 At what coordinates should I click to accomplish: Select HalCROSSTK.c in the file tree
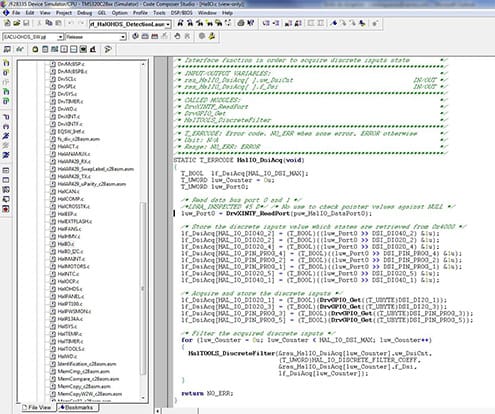73,206
